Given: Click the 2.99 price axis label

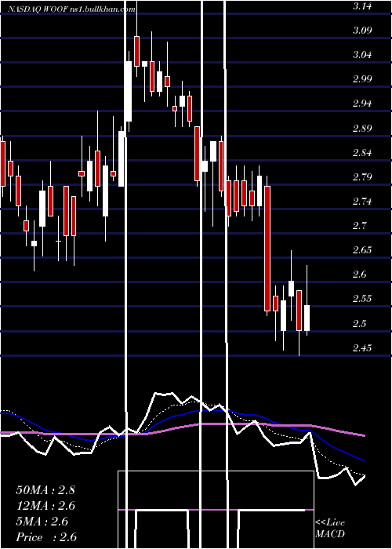Looking at the screenshot, I should point(362,79).
